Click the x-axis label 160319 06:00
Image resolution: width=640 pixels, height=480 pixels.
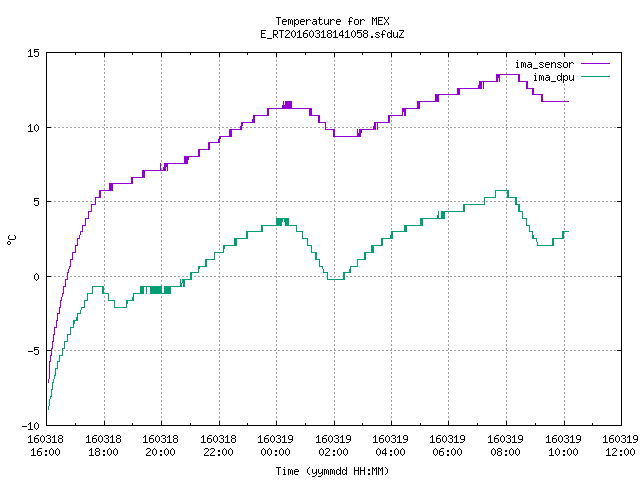448,445
